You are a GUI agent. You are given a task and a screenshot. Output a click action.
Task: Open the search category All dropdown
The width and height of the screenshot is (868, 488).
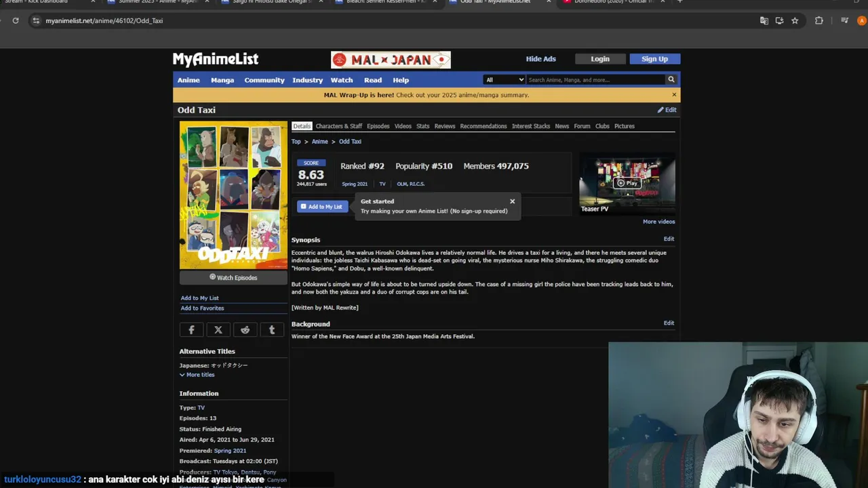pyautogui.click(x=504, y=79)
